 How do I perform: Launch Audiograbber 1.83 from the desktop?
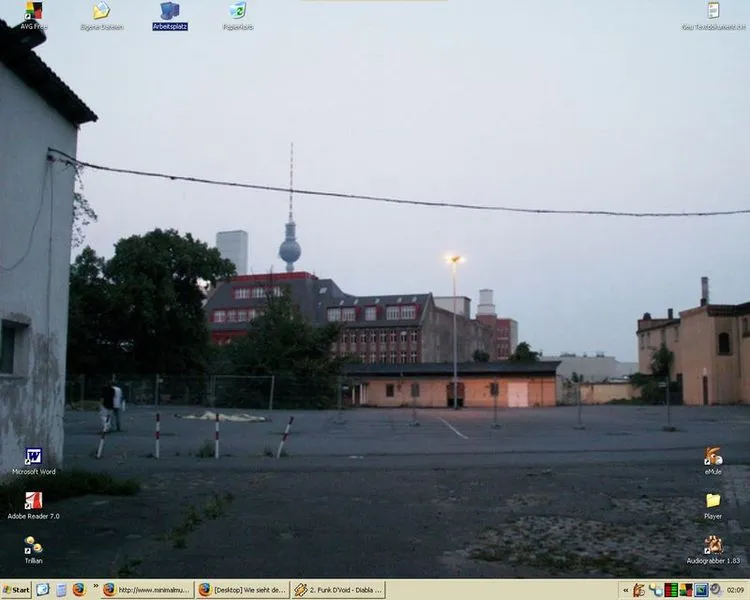tap(713, 546)
